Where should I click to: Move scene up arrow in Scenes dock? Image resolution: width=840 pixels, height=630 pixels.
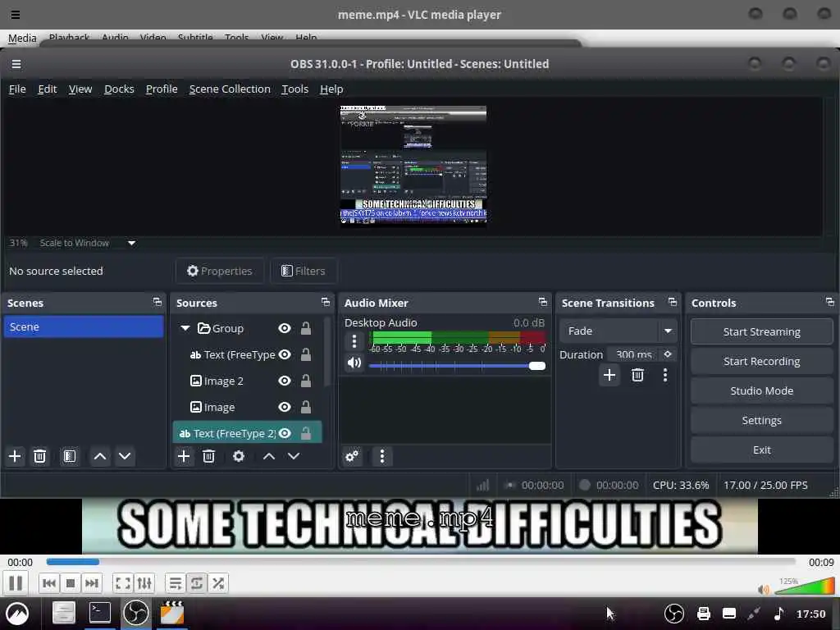[x=100, y=456]
